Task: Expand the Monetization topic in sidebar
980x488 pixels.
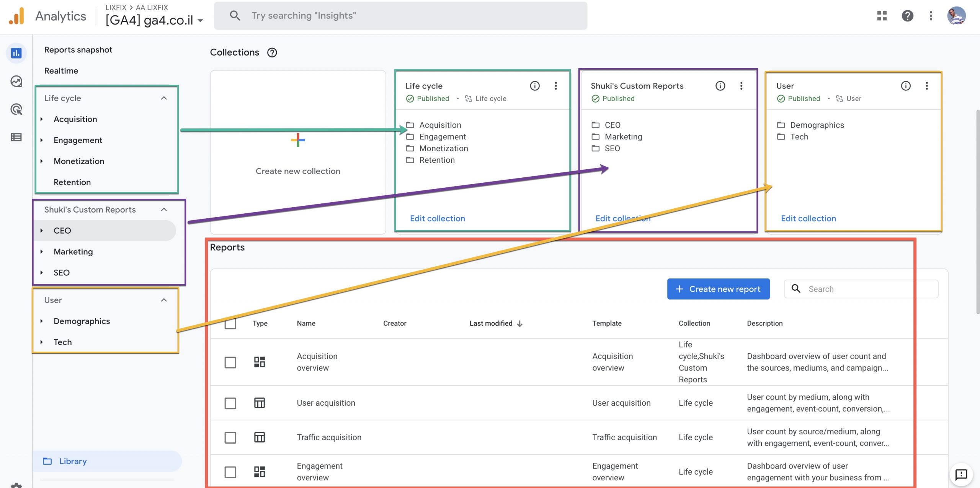Action: coord(41,161)
